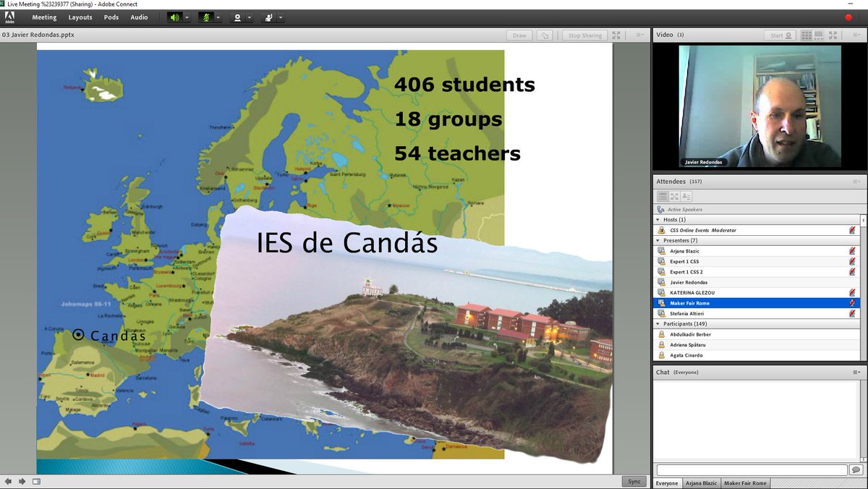The width and height of the screenshot is (868, 489).
Task: Select the breakout room view icon in Attendees
Action: pos(673,195)
